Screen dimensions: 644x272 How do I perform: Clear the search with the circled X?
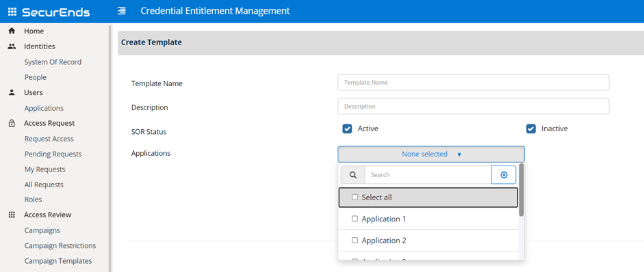click(504, 175)
